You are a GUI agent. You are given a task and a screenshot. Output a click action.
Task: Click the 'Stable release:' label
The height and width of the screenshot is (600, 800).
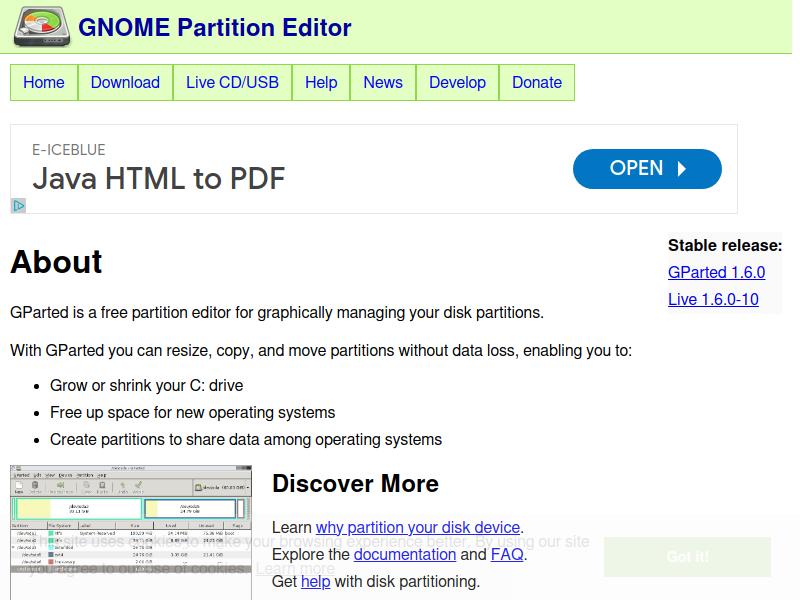click(725, 245)
